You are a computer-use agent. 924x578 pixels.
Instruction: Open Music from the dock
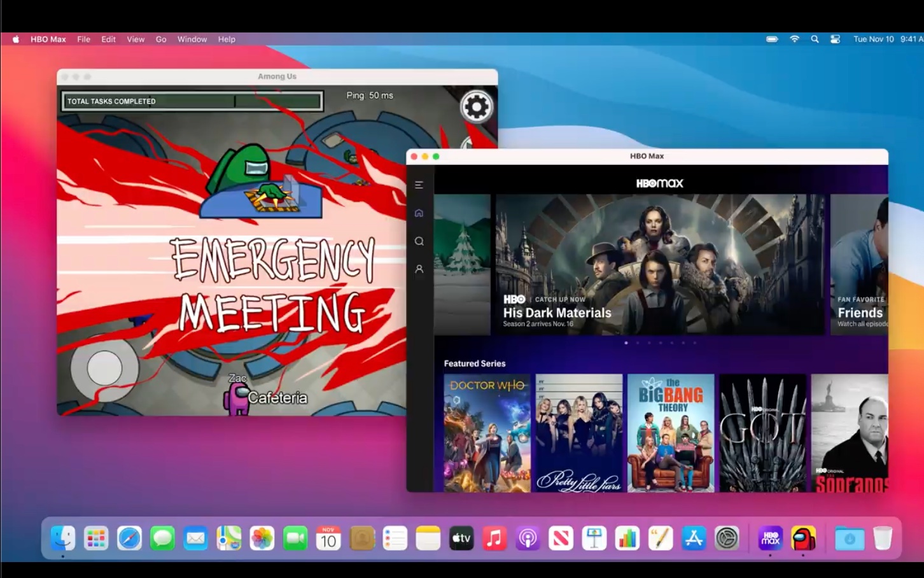494,539
